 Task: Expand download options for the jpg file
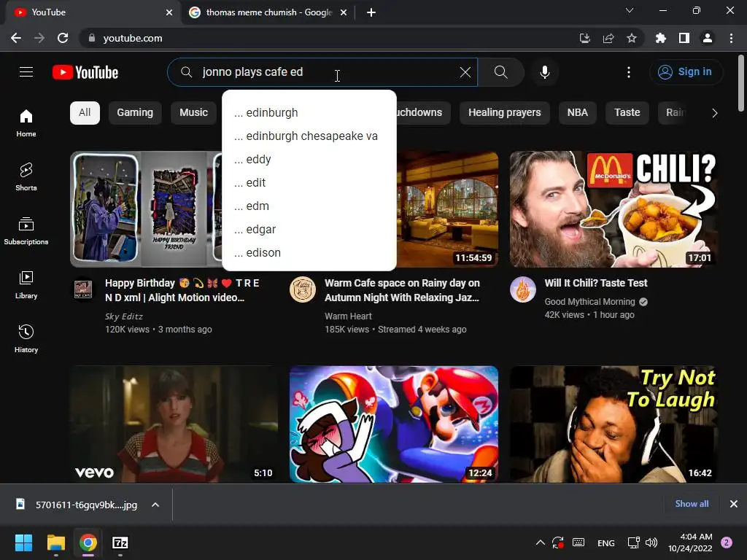pos(155,505)
